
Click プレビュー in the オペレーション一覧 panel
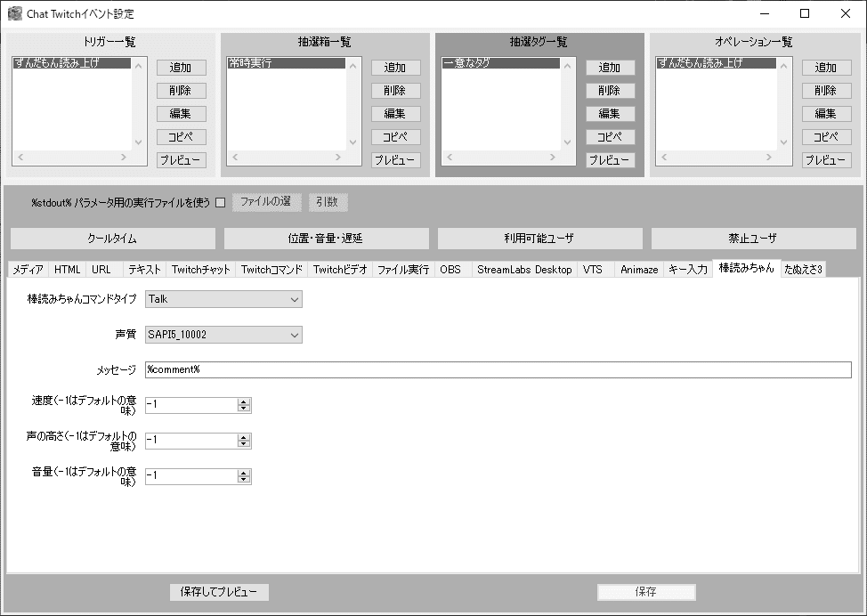click(826, 160)
